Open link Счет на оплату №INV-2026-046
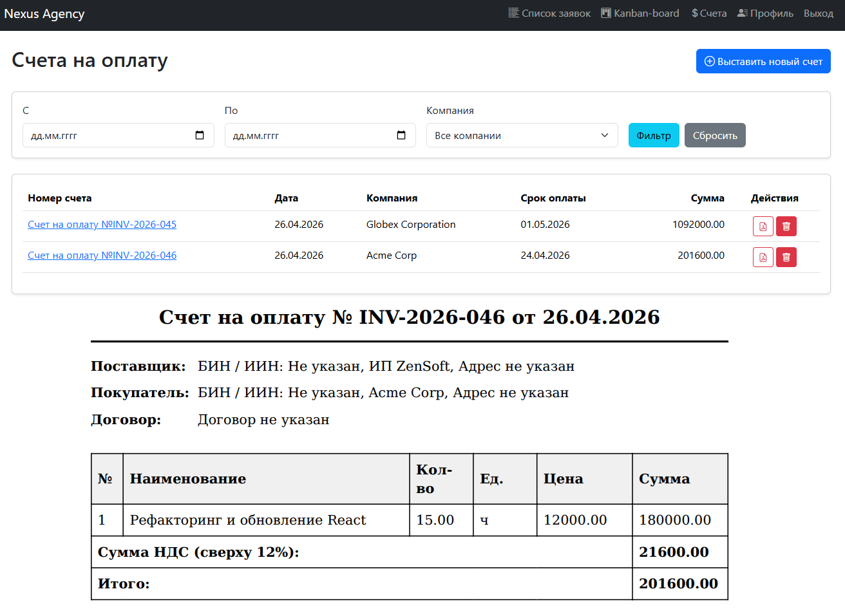 [x=102, y=255]
